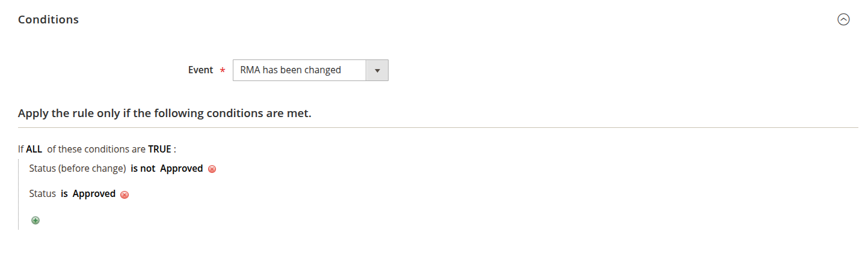Click the Conditions section heading
Screen dimensions: 868x257
point(48,20)
